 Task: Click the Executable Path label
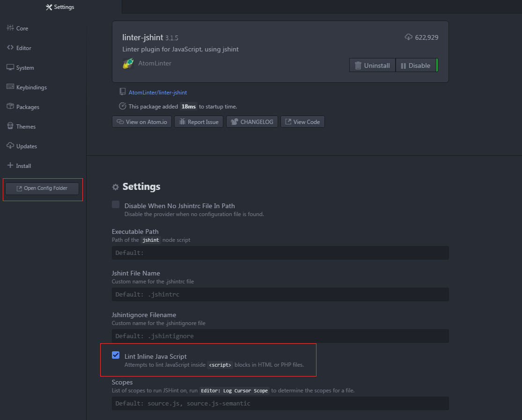tap(135, 232)
